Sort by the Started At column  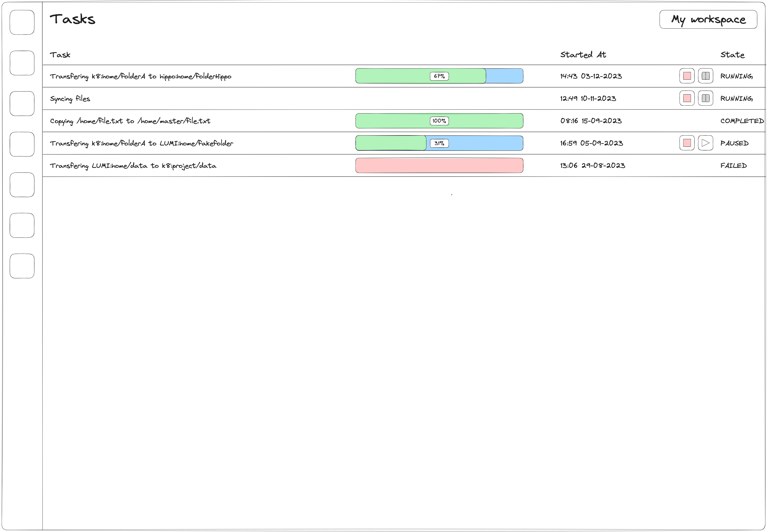coord(583,55)
